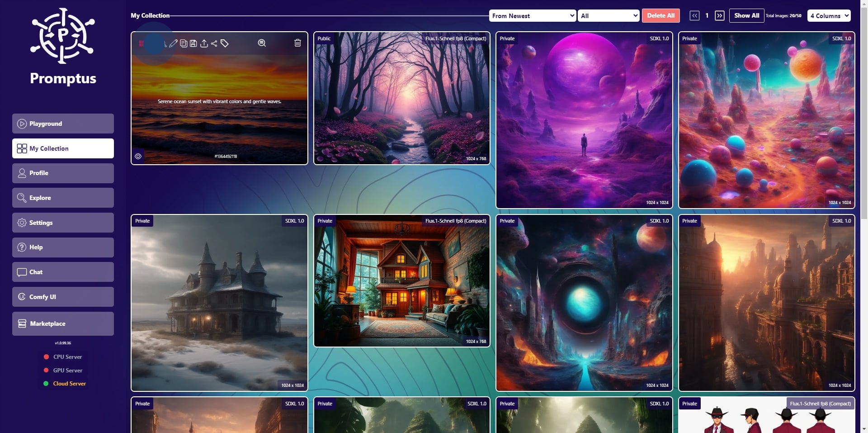The image size is (868, 433).
Task: Select the CPU Server option
Action: click(x=63, y=357)
